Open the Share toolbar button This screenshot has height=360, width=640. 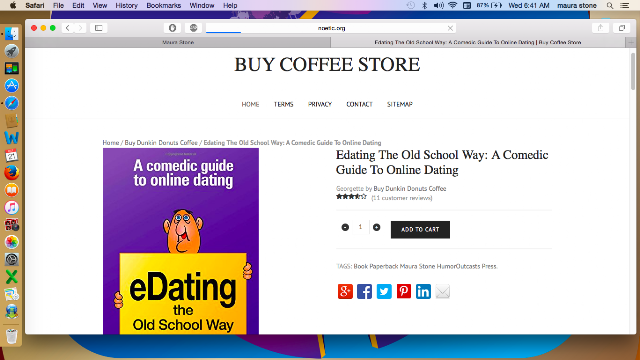[600, 28]
